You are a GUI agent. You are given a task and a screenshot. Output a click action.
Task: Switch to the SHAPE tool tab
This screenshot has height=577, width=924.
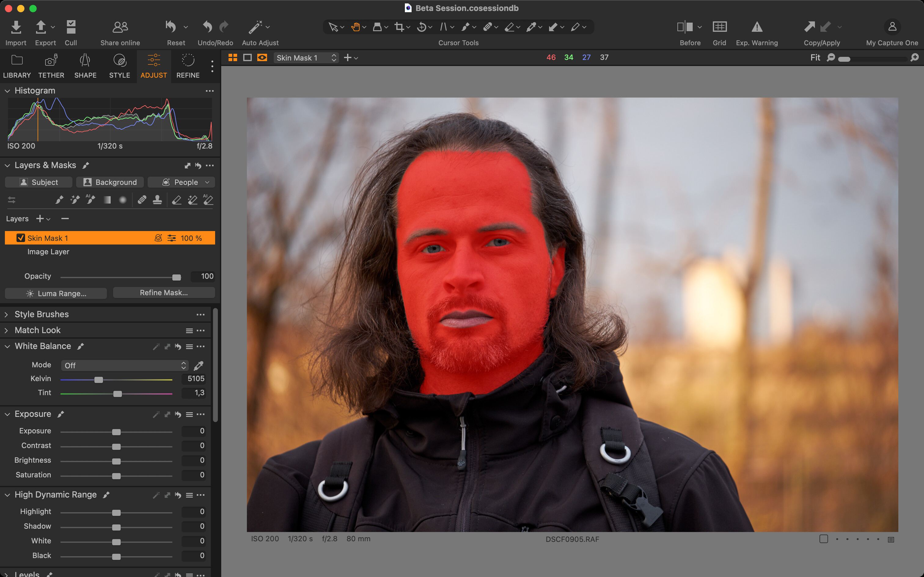(x=85, y=66)
